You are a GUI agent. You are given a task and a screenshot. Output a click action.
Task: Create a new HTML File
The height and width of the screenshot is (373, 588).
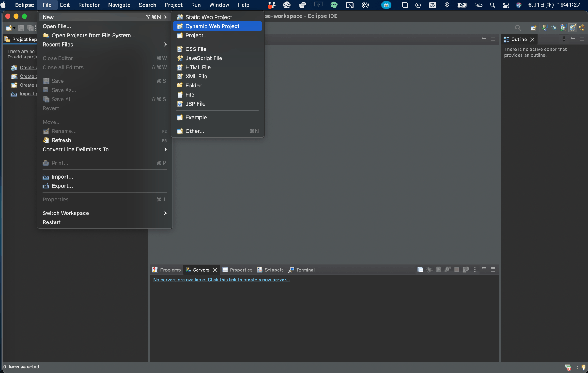[x=218, y=67]
